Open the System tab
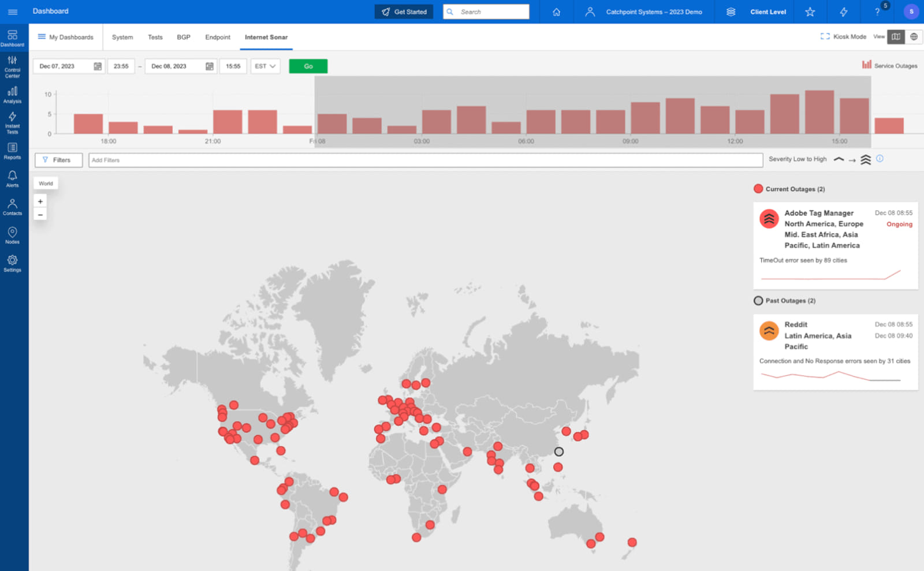This screenshot has height=571, width=924. coord(122,37)
